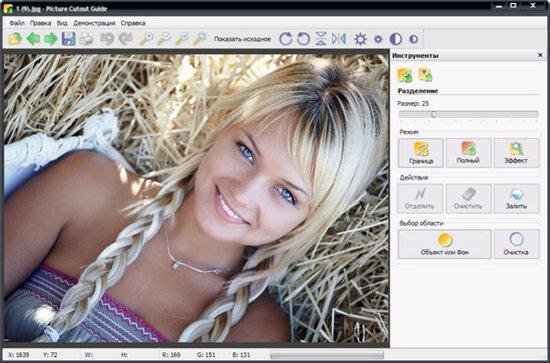Open a file with the folder icon

point(15,39)
